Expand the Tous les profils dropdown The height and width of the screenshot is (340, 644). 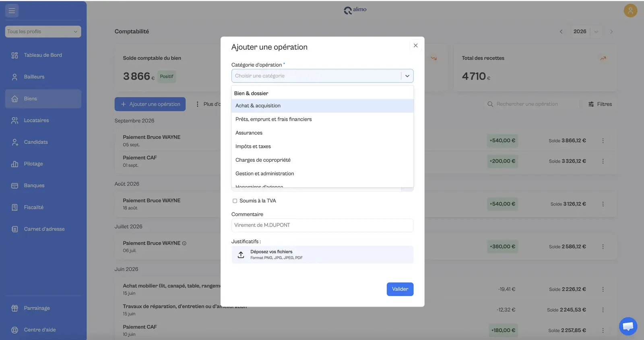click(x=43, y=31)
